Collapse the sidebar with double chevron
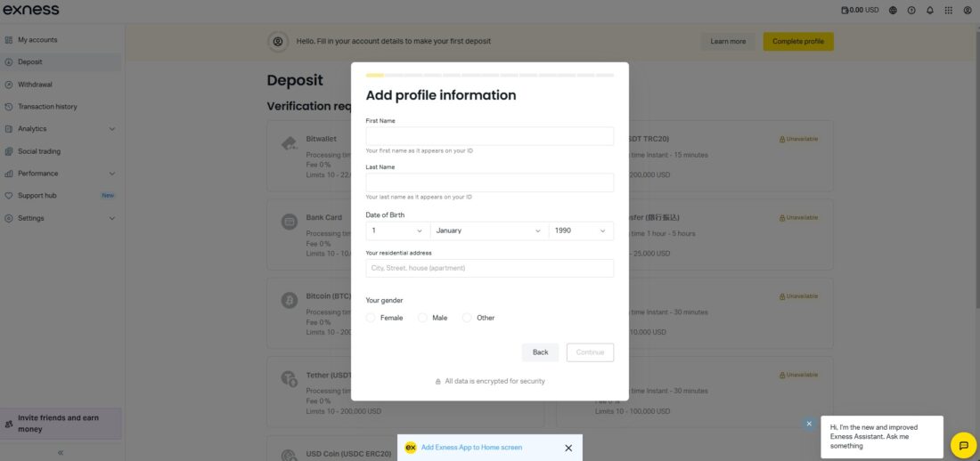Screen dimensions: 980x461 [61, 453]
